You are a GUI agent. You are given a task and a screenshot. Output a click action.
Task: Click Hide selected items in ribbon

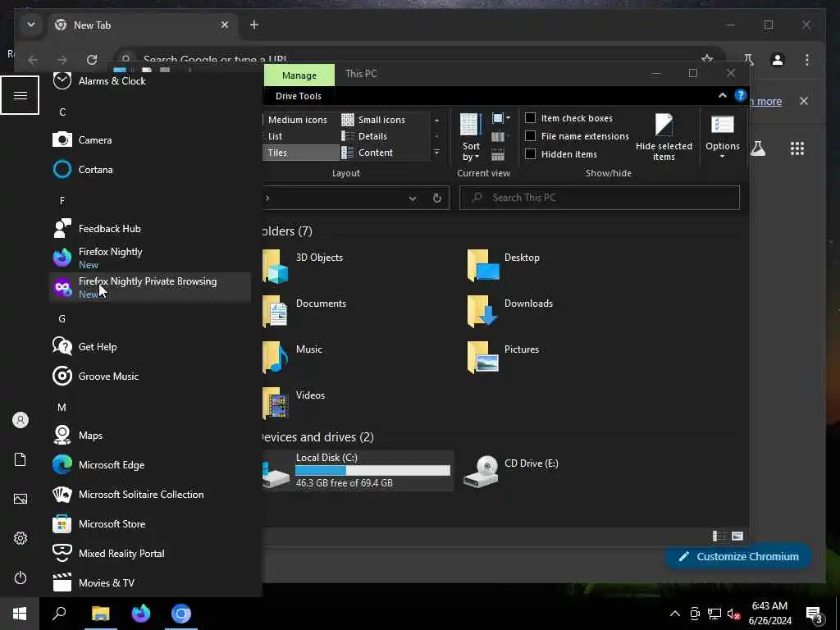point(664,137)
